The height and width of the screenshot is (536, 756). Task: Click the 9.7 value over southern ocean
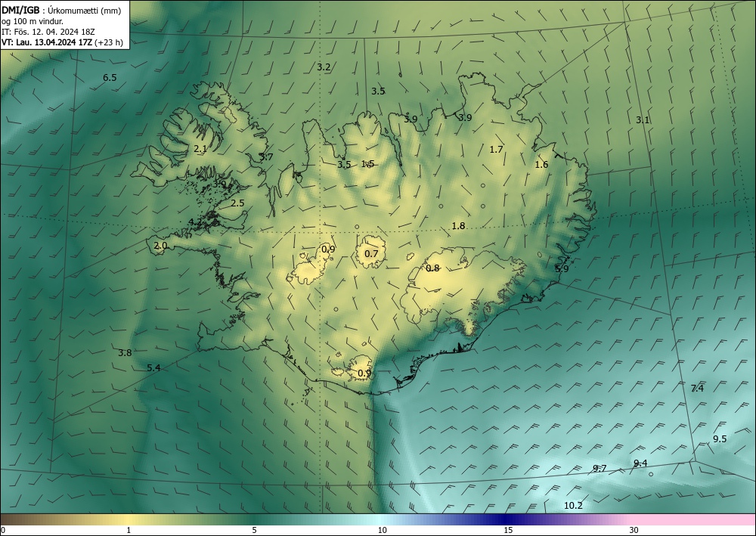point(600,468)
